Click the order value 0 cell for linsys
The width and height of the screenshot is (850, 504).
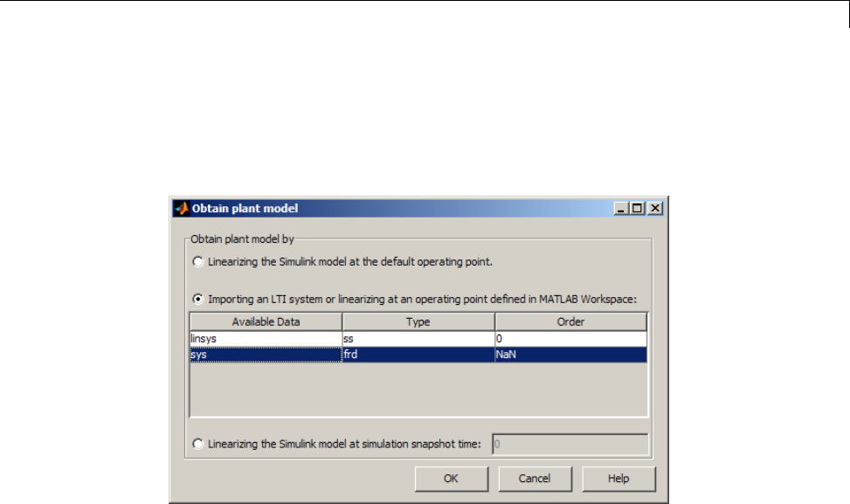(x=570, y=339)
